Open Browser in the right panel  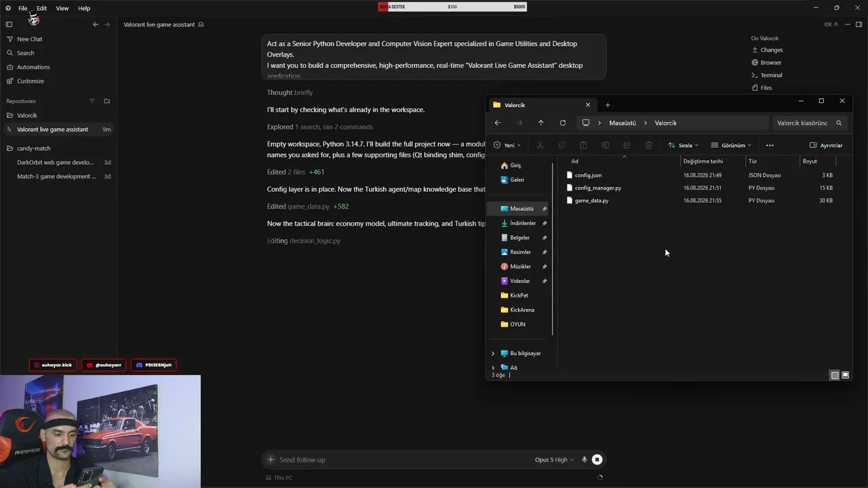766,62
